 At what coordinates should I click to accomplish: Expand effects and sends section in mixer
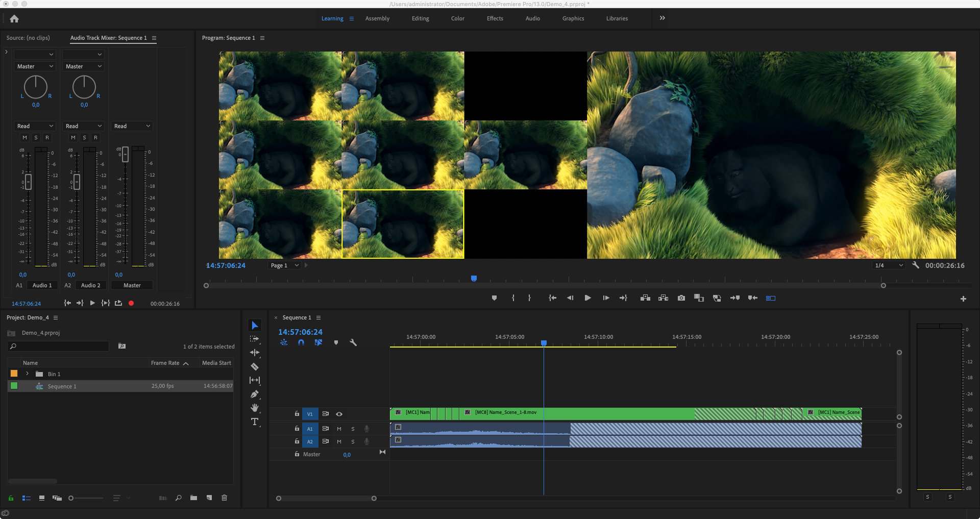(x=6, y=52)
